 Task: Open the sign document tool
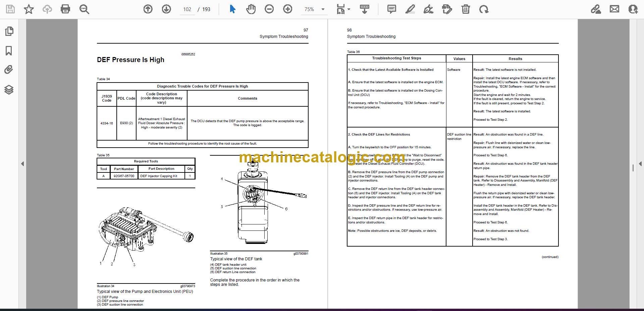(x=428, y=9)
